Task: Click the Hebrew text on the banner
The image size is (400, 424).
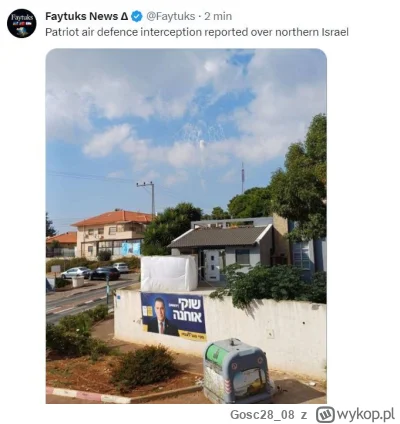Action: point(190,310)
